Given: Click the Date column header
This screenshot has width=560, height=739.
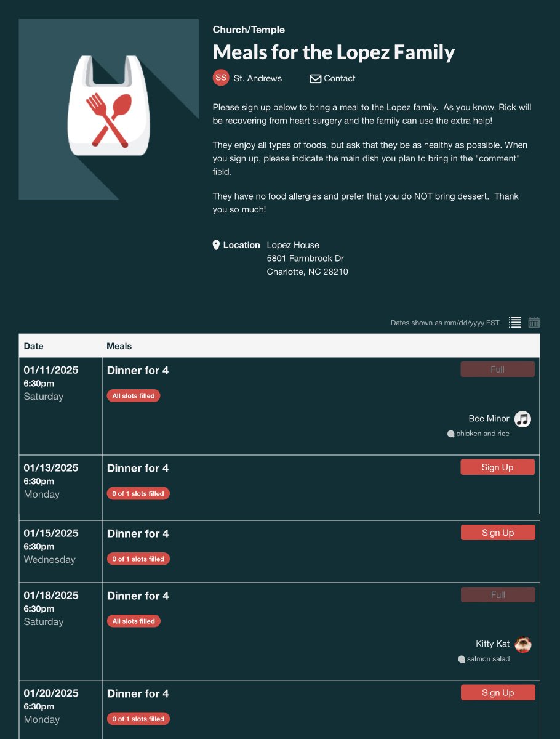Looking at the screenshot, I should pyautogui.click(x=34, y=346).
